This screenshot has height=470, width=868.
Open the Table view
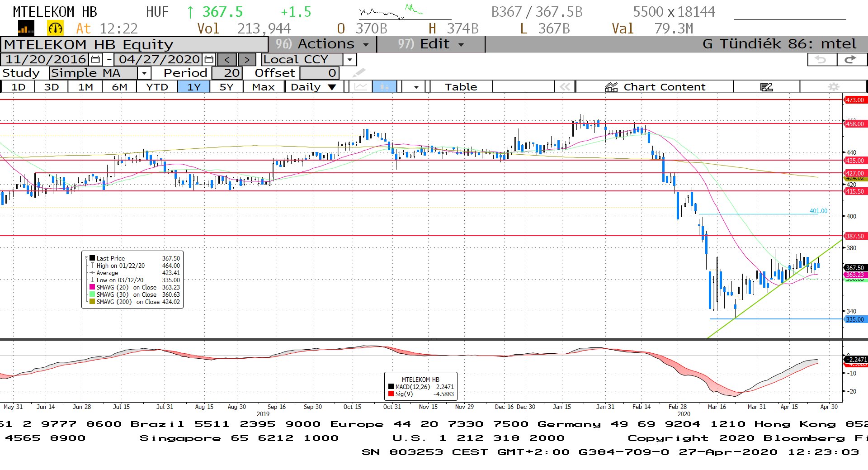click(461, 87)
